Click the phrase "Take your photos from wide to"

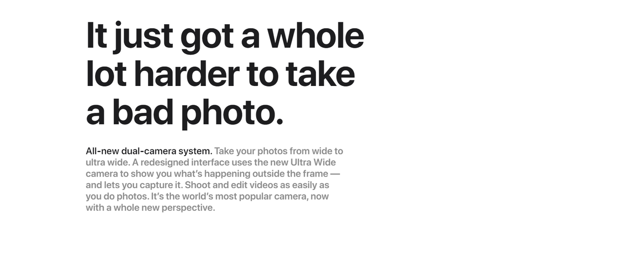coord(279,151)
